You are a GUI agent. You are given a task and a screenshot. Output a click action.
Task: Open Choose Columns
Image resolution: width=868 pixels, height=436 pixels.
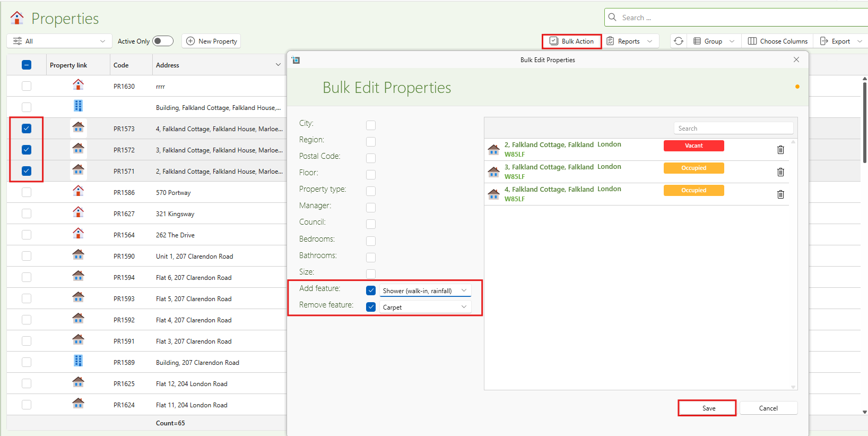(x=778, y=41)
